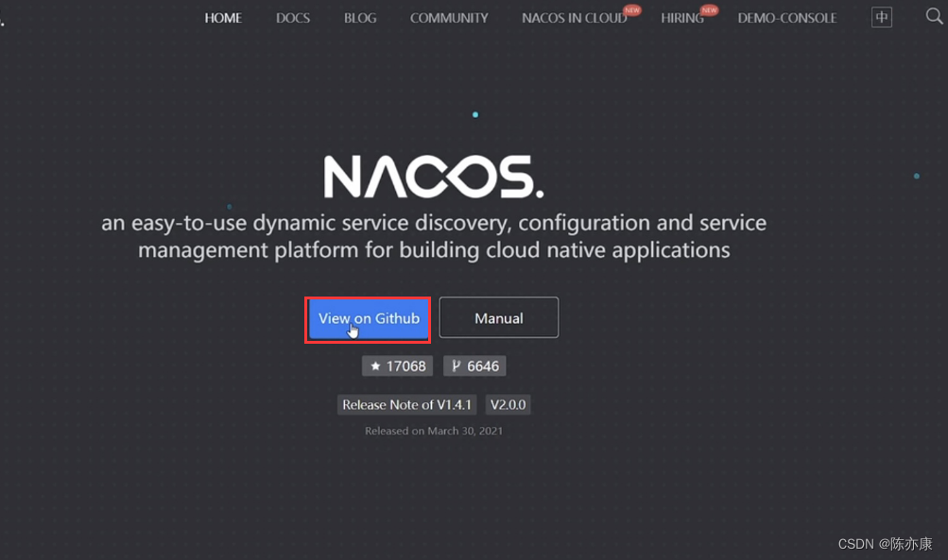
Task: Click the search magnifier icon
Action: (934, 16)
